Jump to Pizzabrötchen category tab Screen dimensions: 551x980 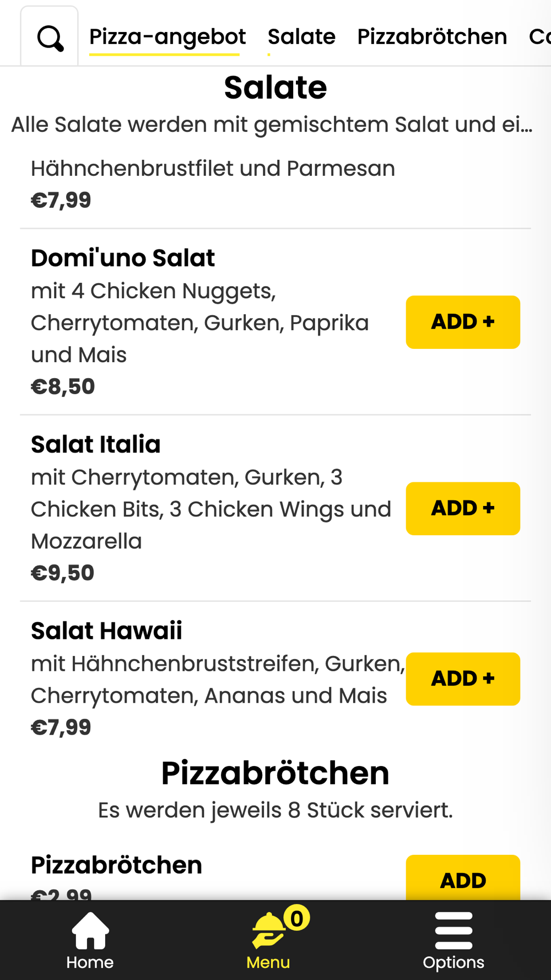(431, 36)
